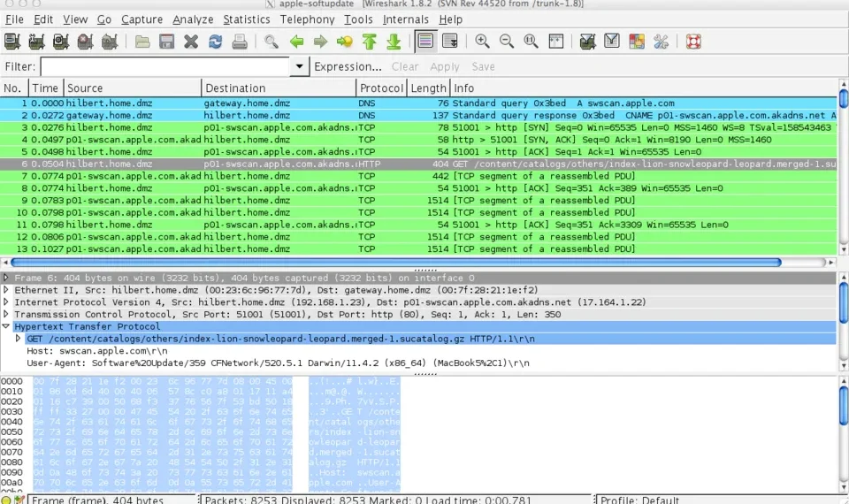Stop the running capture icon

click(85, 42)
